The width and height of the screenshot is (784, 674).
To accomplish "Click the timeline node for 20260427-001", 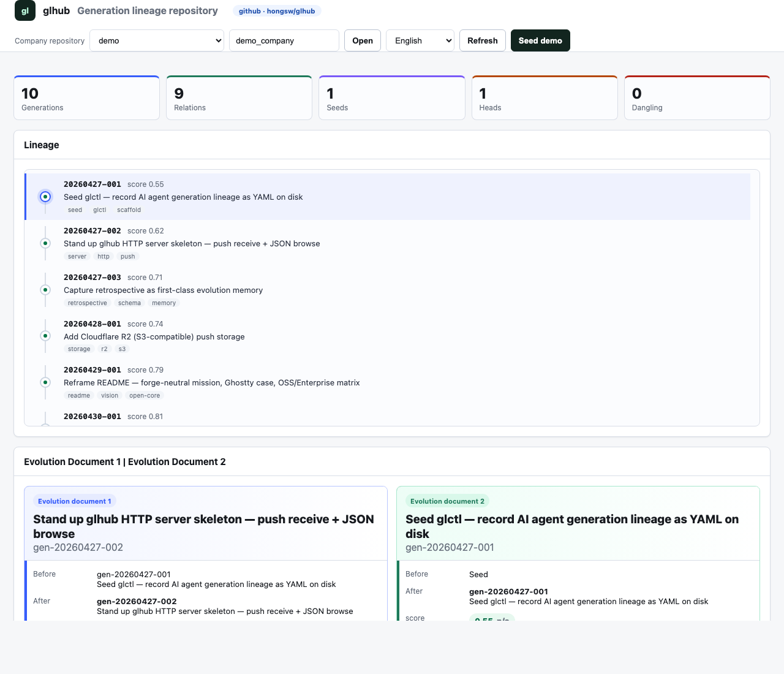I will click(45, 197).
